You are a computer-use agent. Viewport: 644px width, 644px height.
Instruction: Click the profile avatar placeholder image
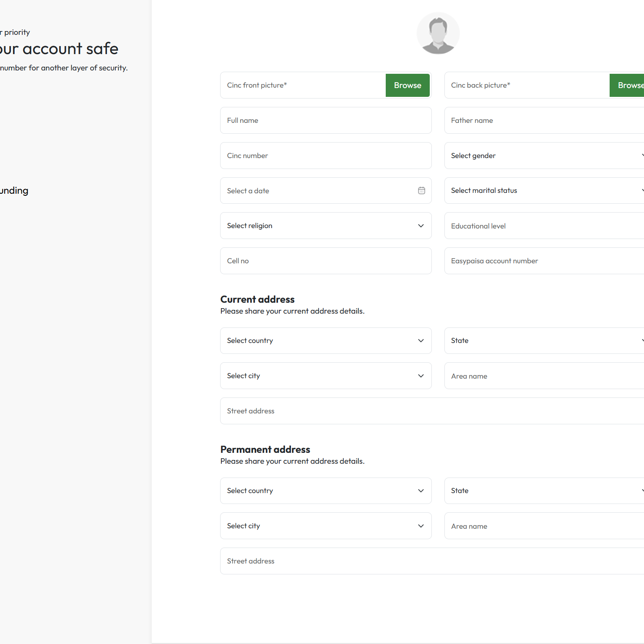[x=438, y=34]
